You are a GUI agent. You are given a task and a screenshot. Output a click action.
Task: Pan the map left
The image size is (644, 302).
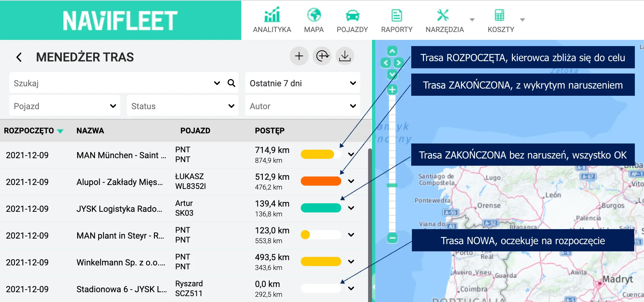pyautogui.click(x=386, y=62)
